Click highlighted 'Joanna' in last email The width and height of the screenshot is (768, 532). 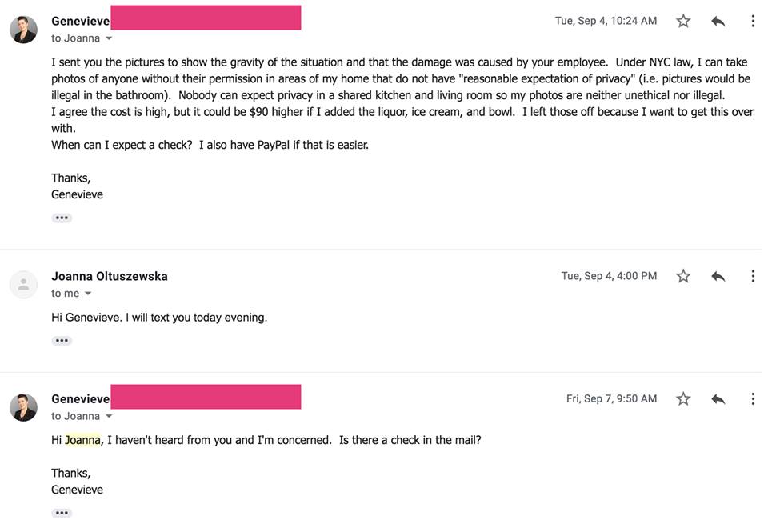pyautogui.click(x=82, y=440)
